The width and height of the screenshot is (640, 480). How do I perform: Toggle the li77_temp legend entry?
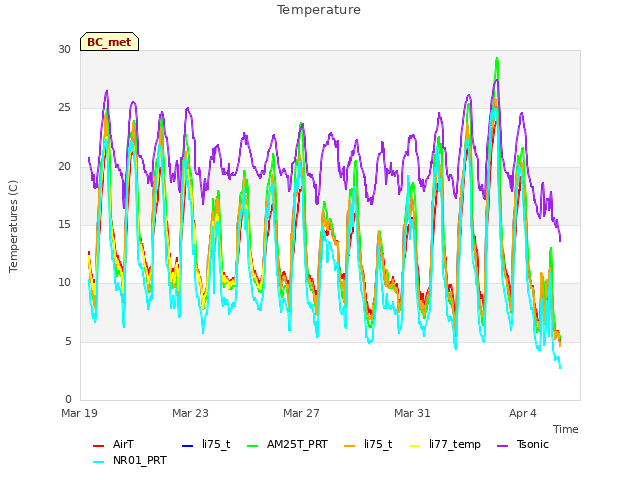point(445,444)
